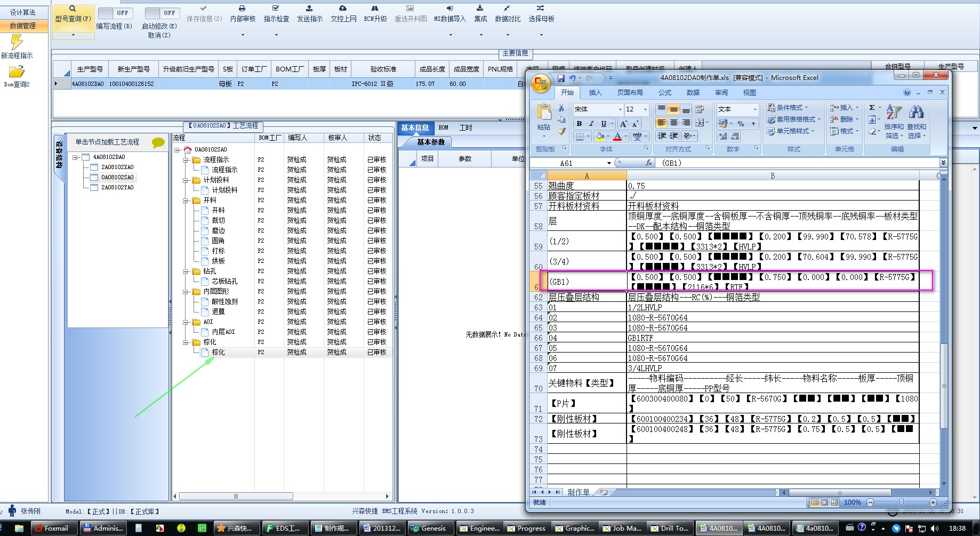Open the 新流程指示 lightning shortcut
The height and width of the screenshot is (536, 980).
tap(17, 46)
